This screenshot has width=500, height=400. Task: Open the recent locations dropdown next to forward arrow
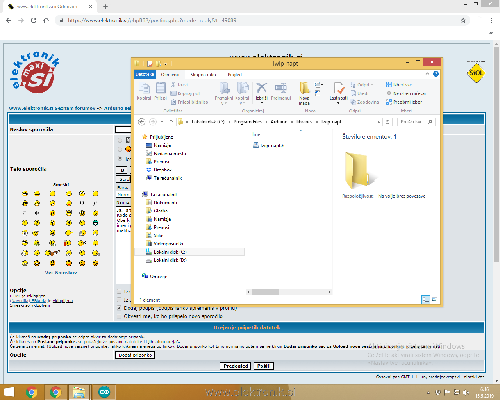click(162, 122)
